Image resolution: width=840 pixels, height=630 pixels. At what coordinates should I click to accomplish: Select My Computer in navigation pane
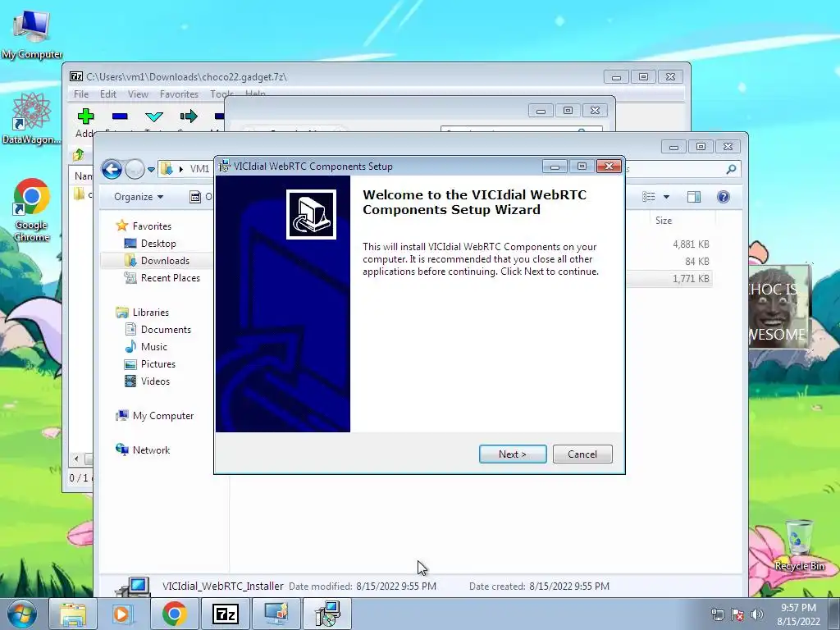pos(163,416)
